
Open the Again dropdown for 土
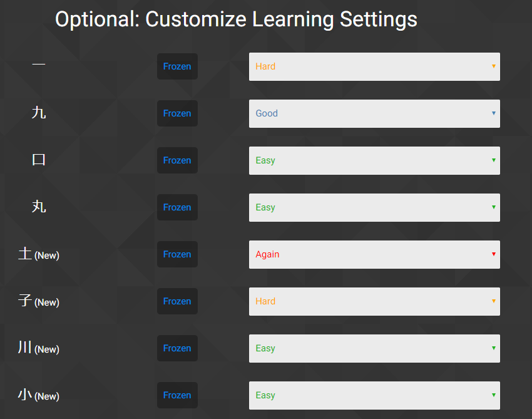point(374,255)
